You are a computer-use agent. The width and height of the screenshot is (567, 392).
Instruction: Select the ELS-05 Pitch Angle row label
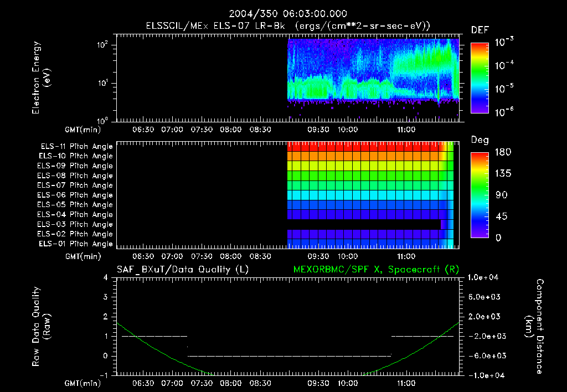(x=75, y=205)
